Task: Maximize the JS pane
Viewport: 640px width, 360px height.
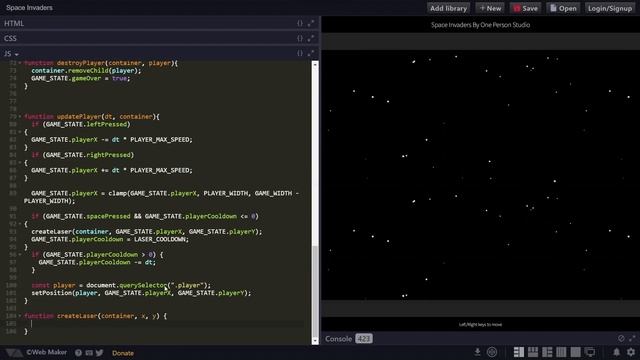Action: point(311,53)
